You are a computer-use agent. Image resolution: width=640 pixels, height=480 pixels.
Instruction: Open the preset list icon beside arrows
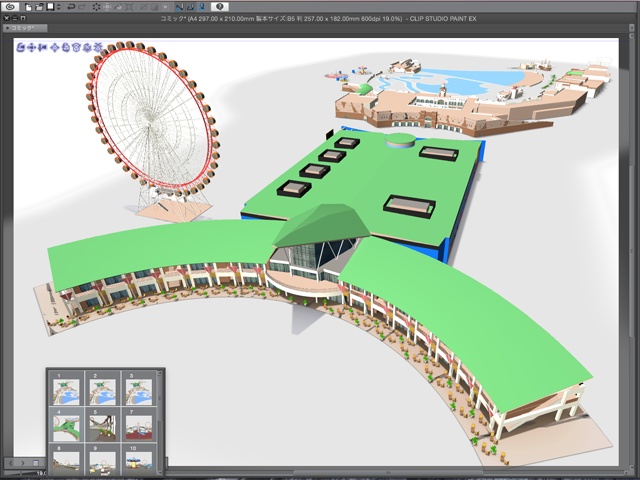(36, 463)
